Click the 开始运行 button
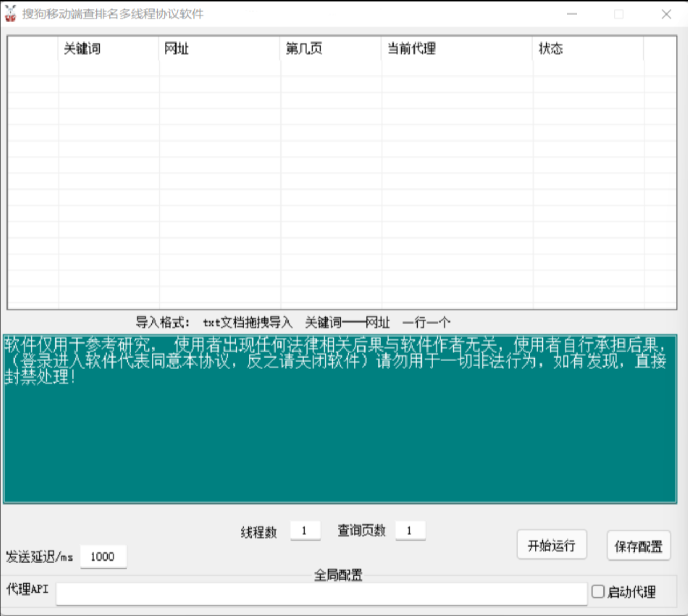This screenshot has width=688, height=616. coord(552,545)
